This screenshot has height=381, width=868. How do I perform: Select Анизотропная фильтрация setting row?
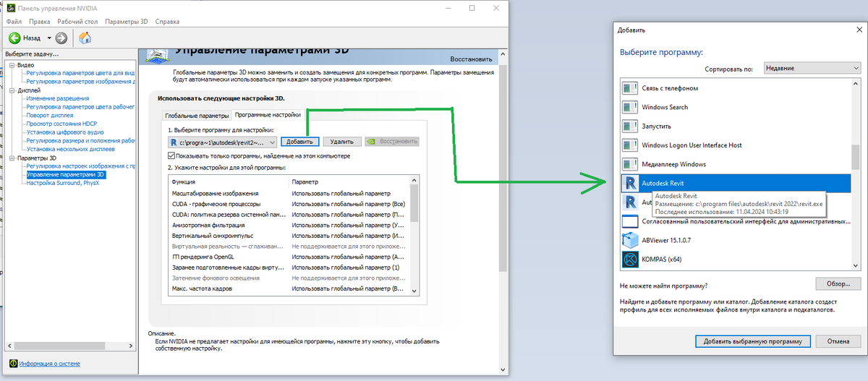tap(288, 226)
